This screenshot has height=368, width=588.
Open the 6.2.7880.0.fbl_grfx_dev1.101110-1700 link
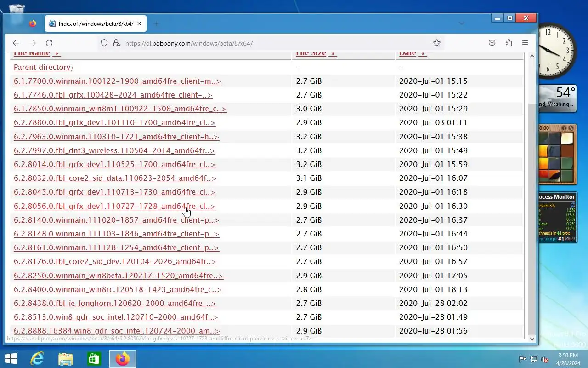114,122
